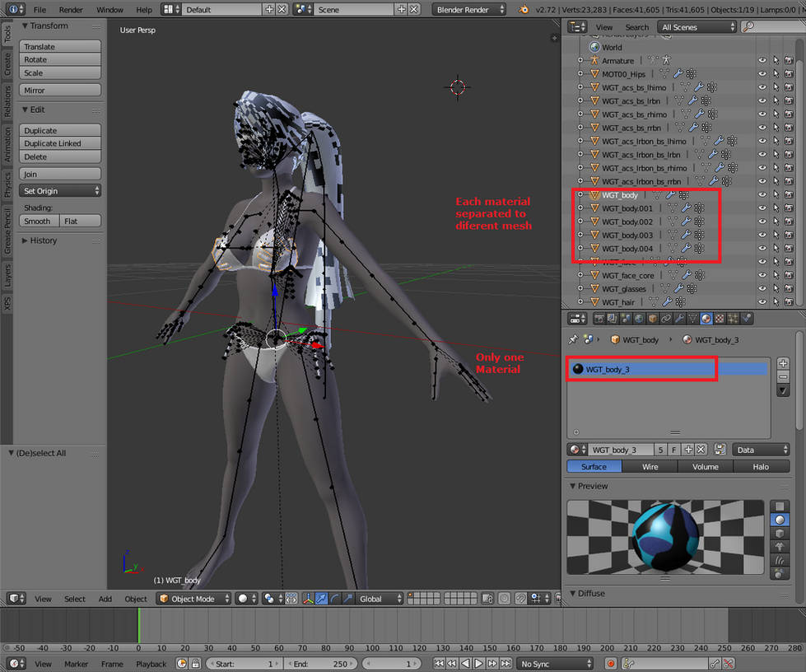
Task: Open the Render properties tab camera icon
Action: point(599,319)
